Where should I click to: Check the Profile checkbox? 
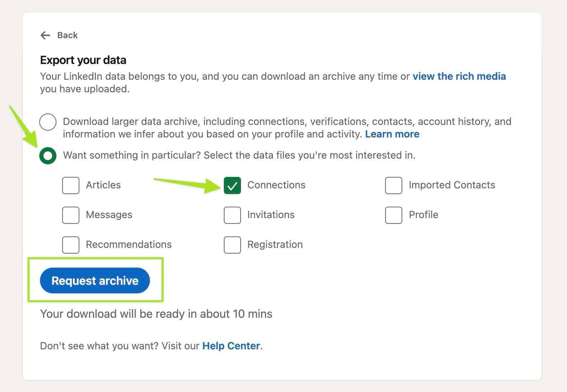[394, 215]
